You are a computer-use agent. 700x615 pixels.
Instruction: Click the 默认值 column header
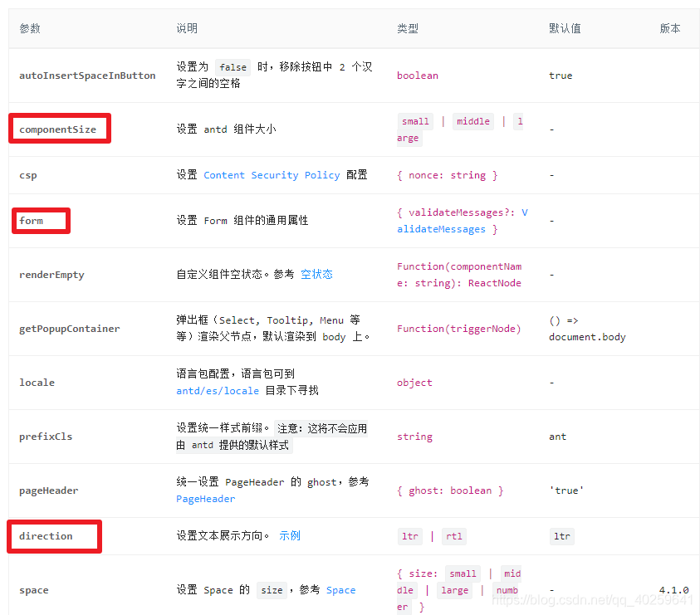pos(565,28)
